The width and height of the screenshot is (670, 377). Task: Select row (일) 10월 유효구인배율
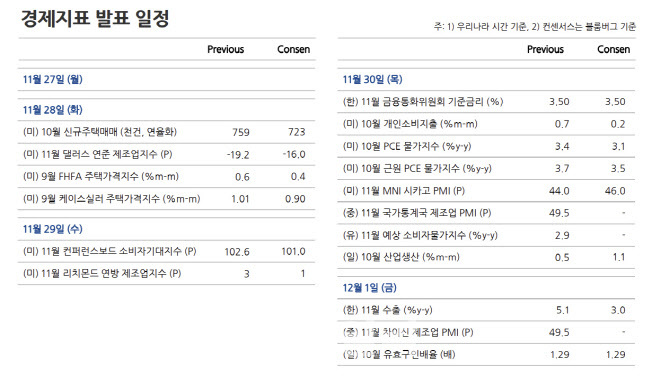pos(486,354)
